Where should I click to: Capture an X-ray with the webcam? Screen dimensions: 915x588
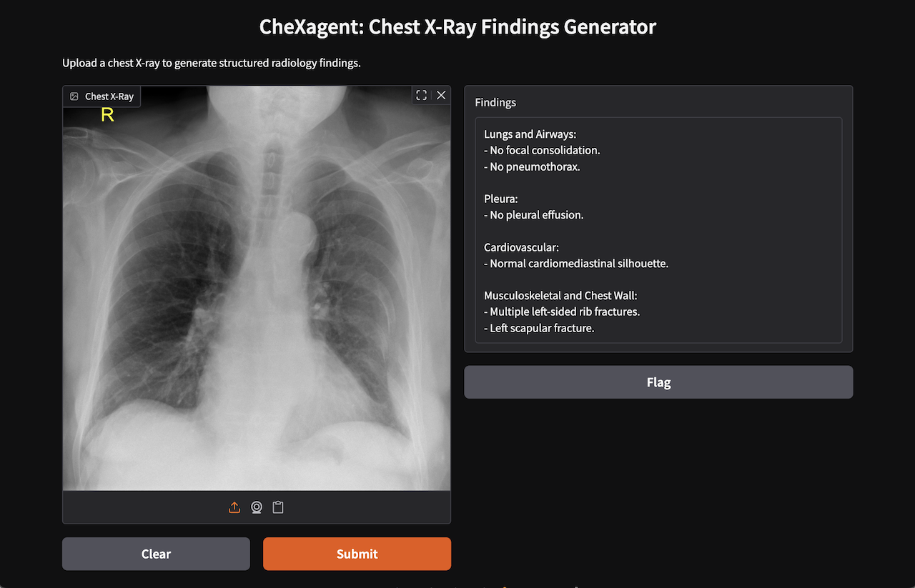(x=256, y=507)
